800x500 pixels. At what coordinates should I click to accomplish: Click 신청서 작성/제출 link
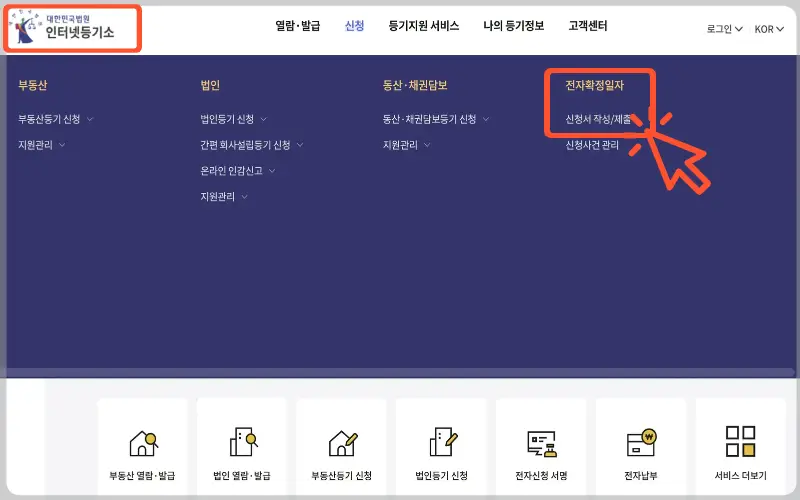(598, 119)
